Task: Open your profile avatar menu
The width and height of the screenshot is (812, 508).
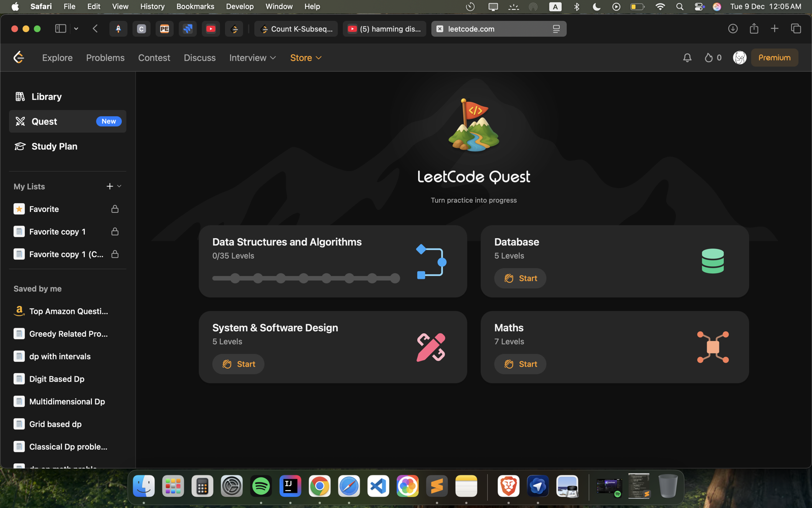Action: [739, 57]
